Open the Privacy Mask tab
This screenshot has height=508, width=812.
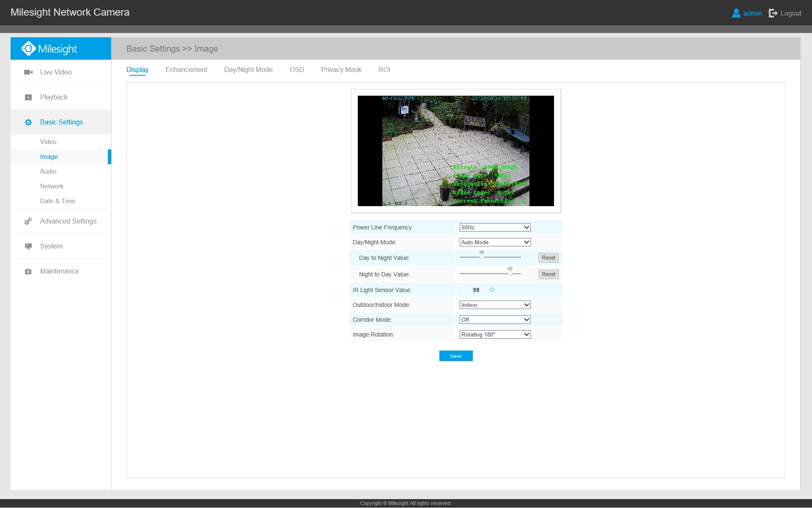point(341,69)
